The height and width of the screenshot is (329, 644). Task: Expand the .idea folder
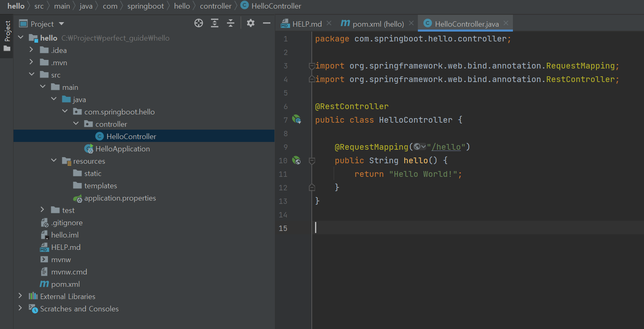(32, 50)
